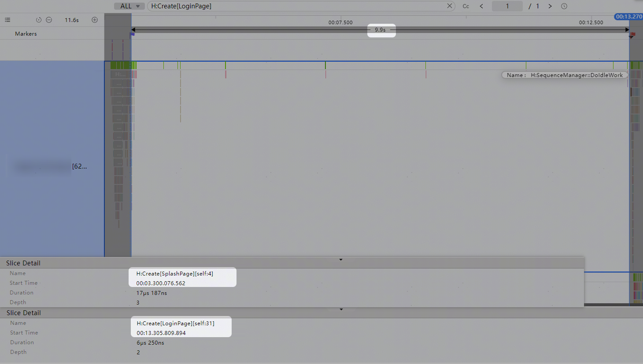The height and width of the screenshot is (364, 643).
Task: Select the Markers row label
Action: (x=26, y=33)
